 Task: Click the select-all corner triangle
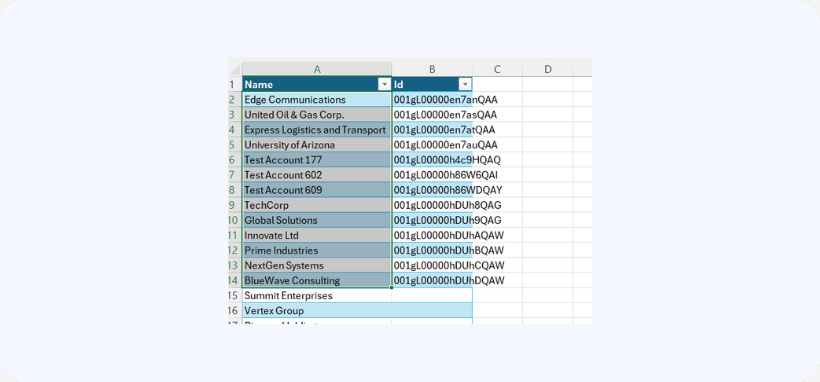coord(235,69)
